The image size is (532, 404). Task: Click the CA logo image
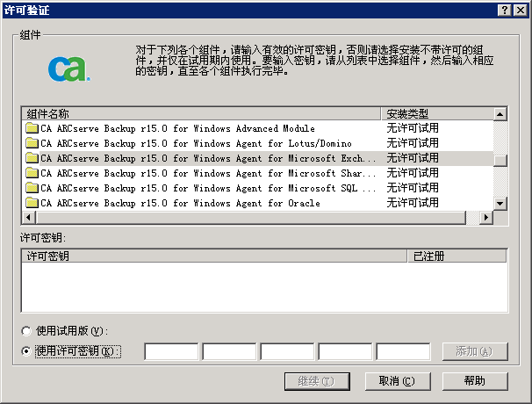coord(69,69)
